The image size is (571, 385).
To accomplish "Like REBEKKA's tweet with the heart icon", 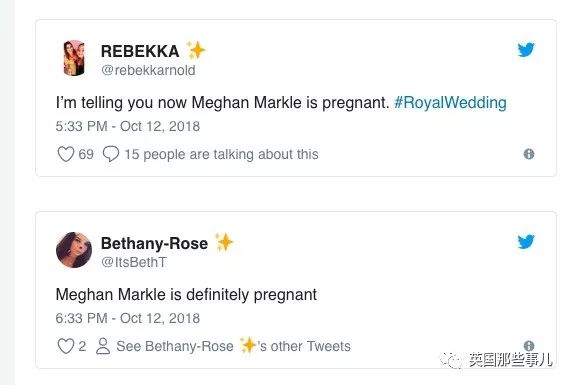I will pyautogui.click(x=66, y=154).
